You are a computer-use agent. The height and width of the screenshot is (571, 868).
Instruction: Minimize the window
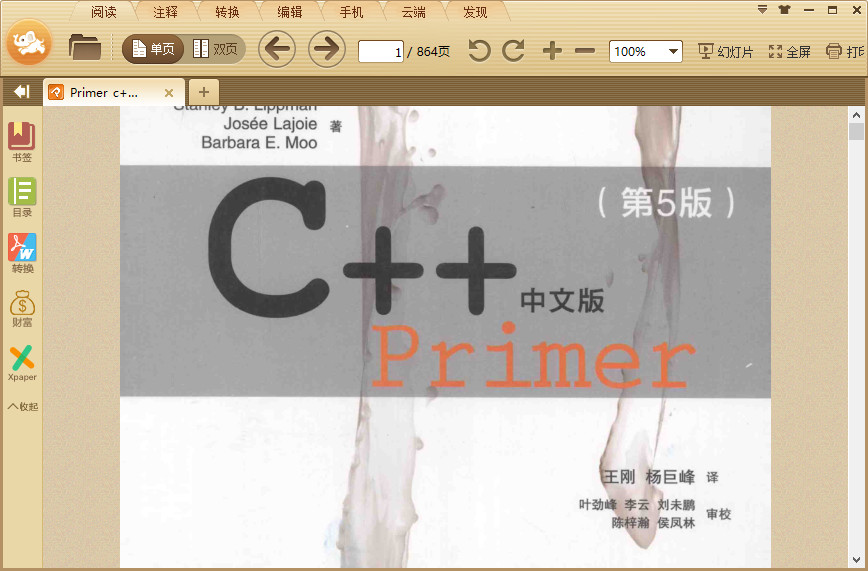point(809,10)
